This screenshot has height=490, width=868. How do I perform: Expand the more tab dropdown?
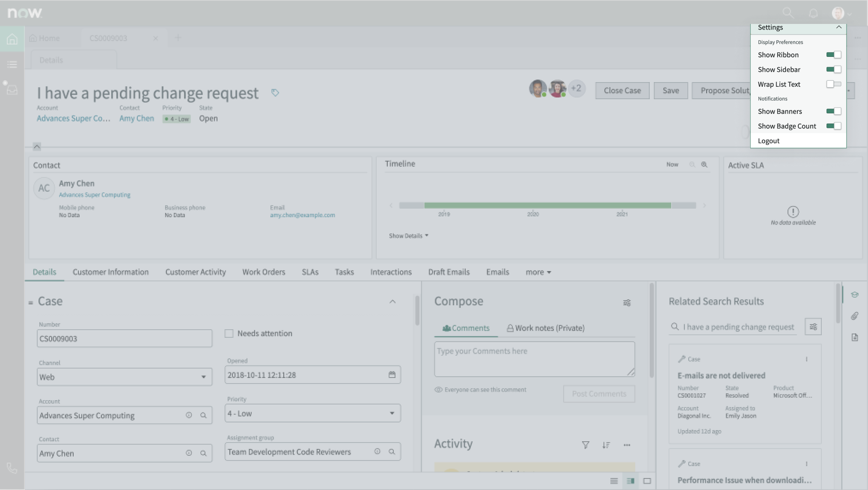tap(538, 272)
